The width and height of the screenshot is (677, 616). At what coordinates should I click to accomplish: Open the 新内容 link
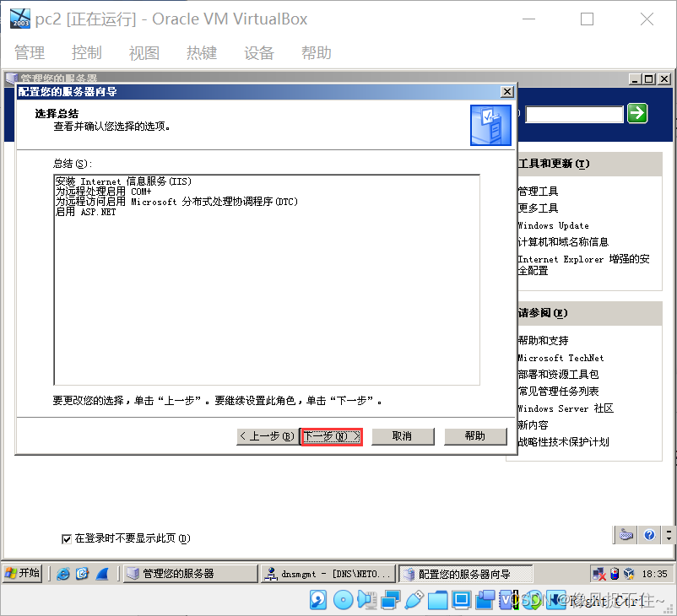coord(533,425)
